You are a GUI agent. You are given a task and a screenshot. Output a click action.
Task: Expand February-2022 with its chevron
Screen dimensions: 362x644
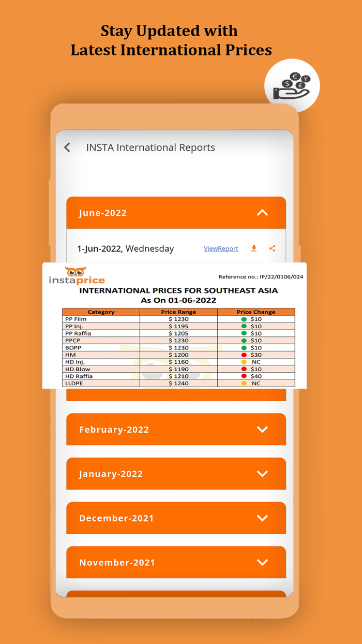tap(263, 429)
